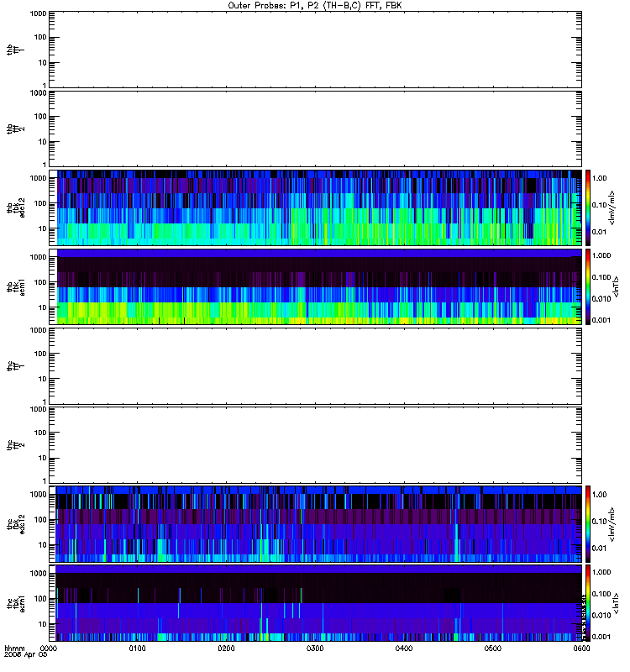Click the empty thc fff 1 plot panel
The width and height of the screenshot is (630, 672).
pos(316,366)
